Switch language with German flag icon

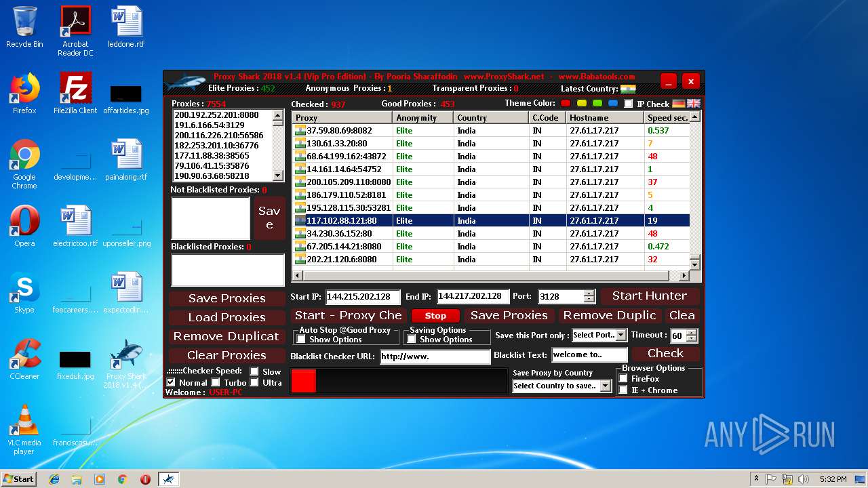click(679, 104)
